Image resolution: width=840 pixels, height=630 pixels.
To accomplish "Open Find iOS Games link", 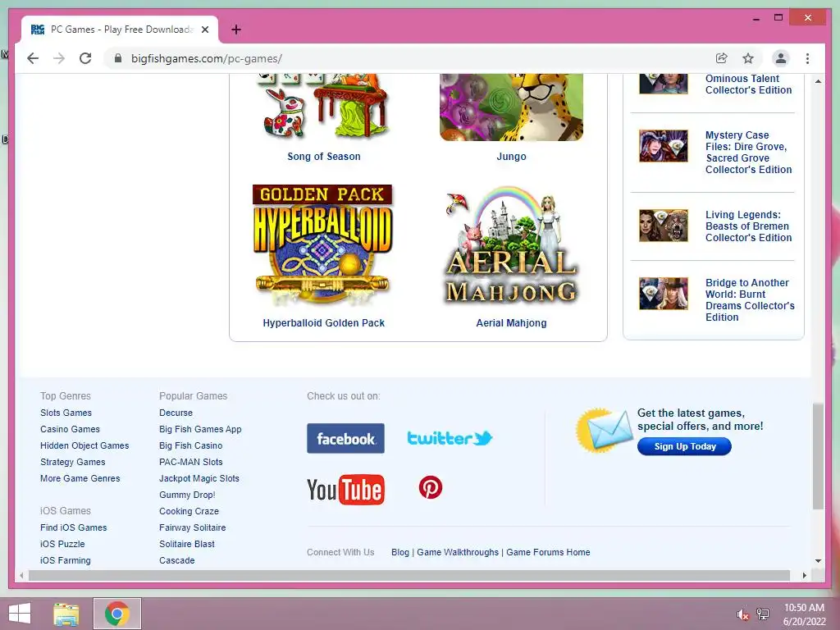I will [x=73, y=527].
